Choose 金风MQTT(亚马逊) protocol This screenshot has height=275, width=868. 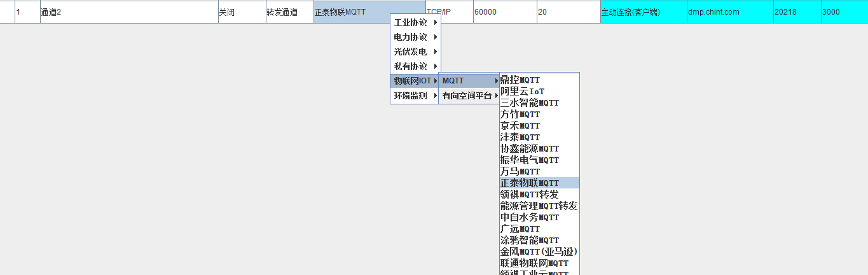[x=539, y=251]
